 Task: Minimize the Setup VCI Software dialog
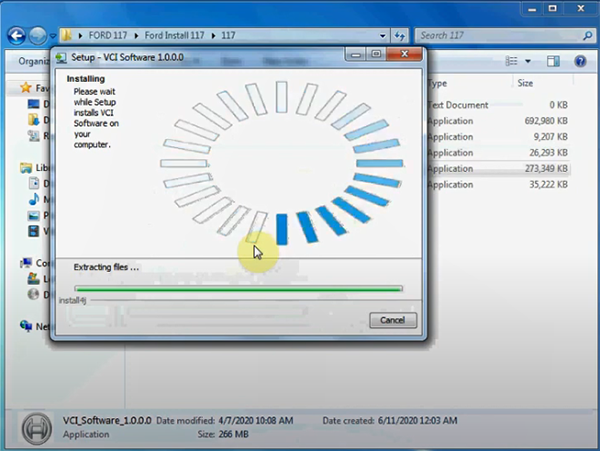355,54
